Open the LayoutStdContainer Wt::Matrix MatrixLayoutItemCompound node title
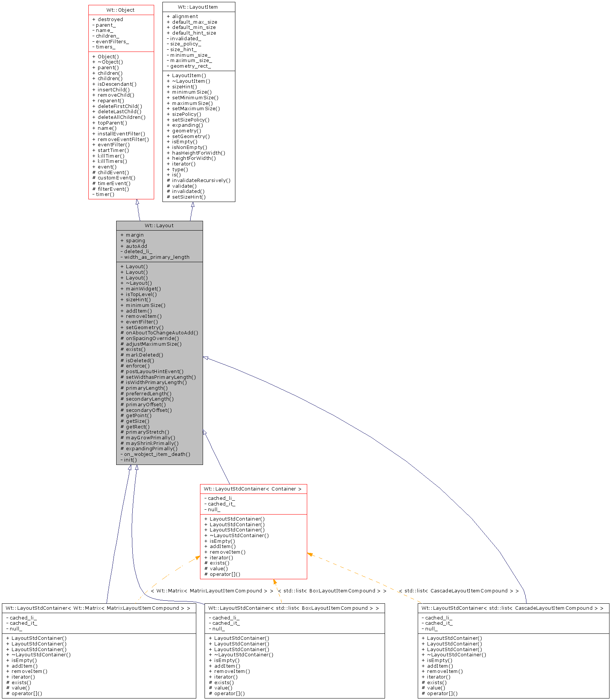Viewport: 611px width, 700px height. pyautogui.click(x=98, y=608)
